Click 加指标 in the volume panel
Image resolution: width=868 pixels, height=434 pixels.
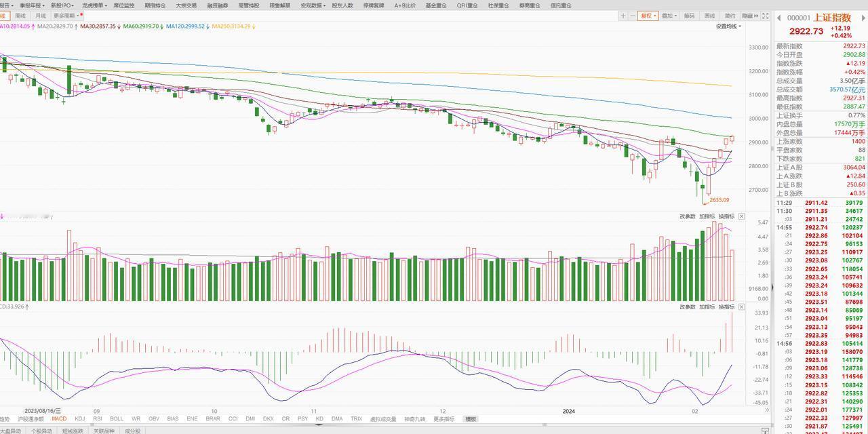point(707,216)
